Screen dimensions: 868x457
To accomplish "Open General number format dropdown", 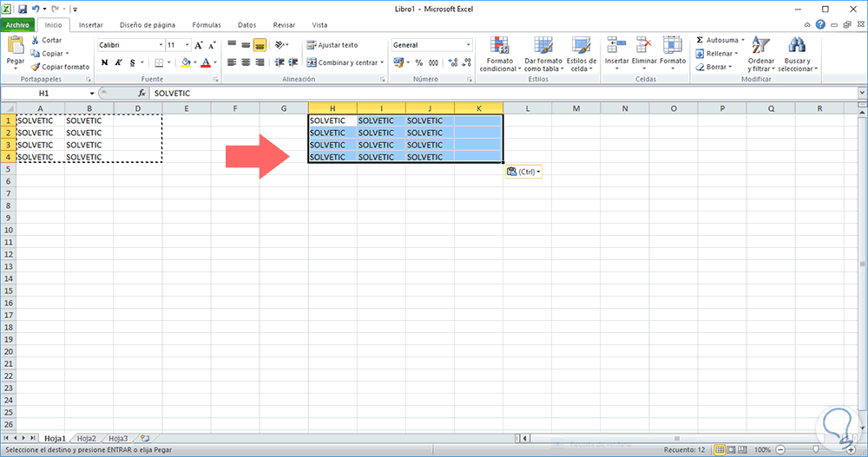I will [469, 45].
